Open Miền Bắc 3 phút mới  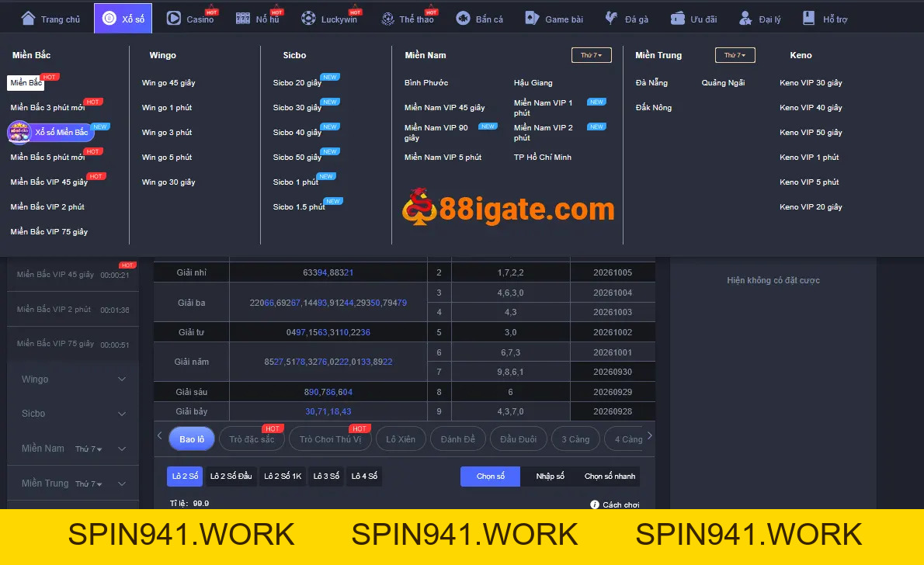[x=47, y=107]
